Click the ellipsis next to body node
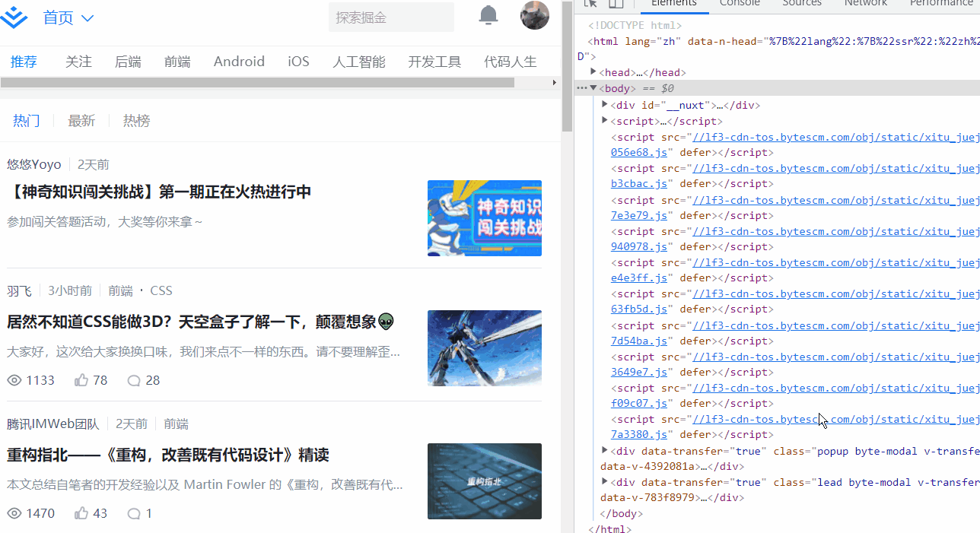 click(581, 88)
